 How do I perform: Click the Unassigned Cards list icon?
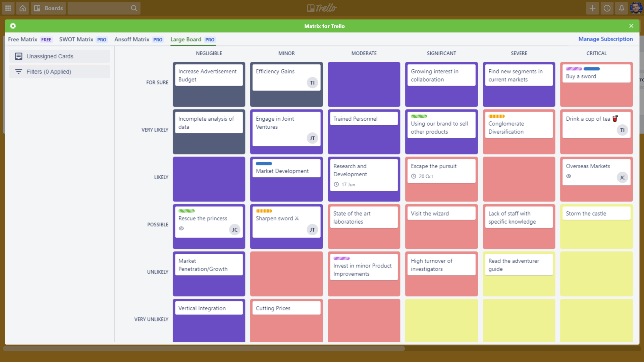[18, 56]
